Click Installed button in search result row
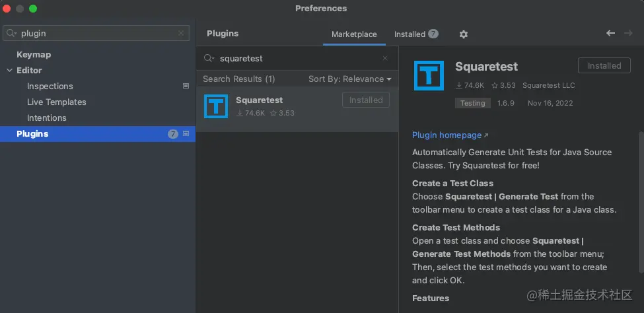Image resolution: width=644 pixels, height=313 pixels. pos(365,100)
